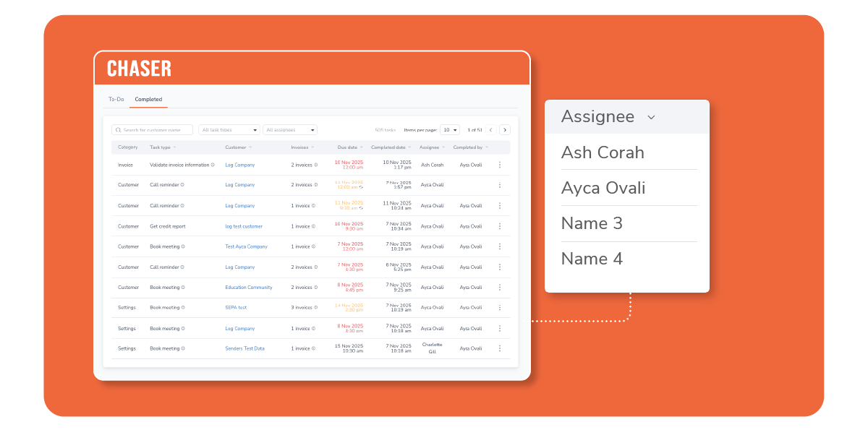Viewport: 868px width, 448px height.
Task: Open the kebab menu on the Senders Test Data row
Action: click(x=499, y=348)
